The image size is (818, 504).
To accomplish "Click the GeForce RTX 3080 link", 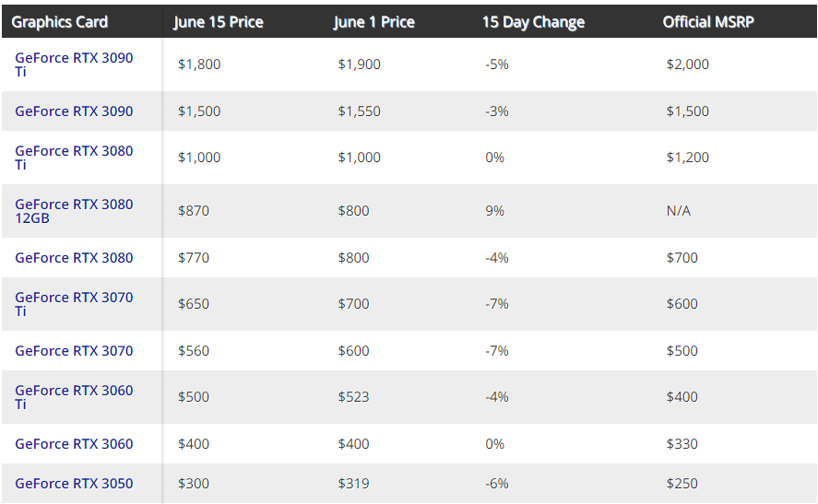I will (74, 257).
